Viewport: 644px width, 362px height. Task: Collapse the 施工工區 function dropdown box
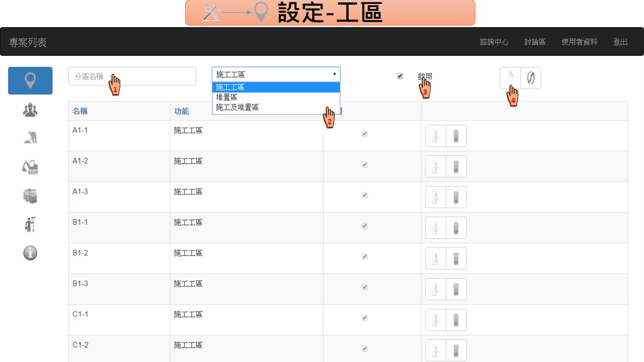pyautogui.click(x=276, y=74)
